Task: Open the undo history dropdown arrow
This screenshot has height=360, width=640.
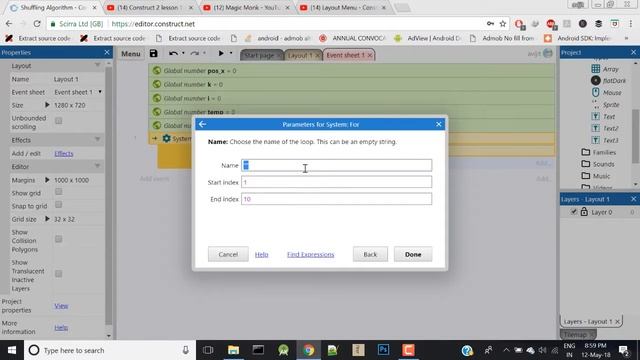Action: [183, 53]
